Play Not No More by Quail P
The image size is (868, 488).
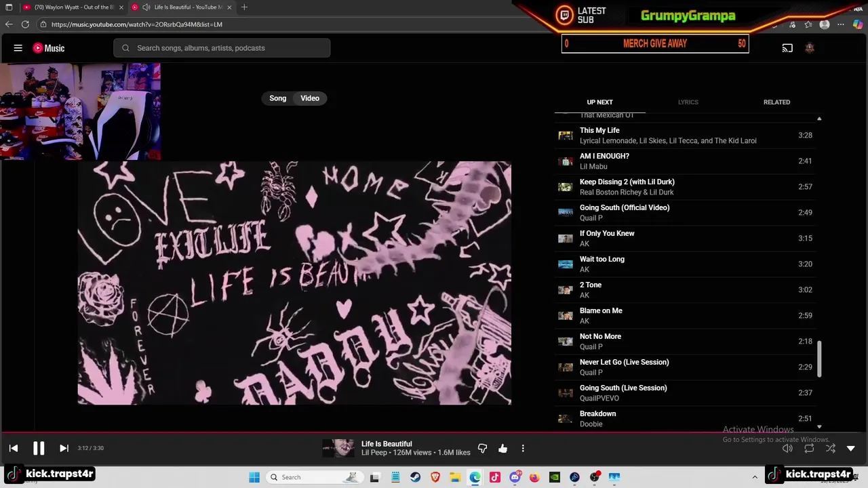tap(685, 342)
